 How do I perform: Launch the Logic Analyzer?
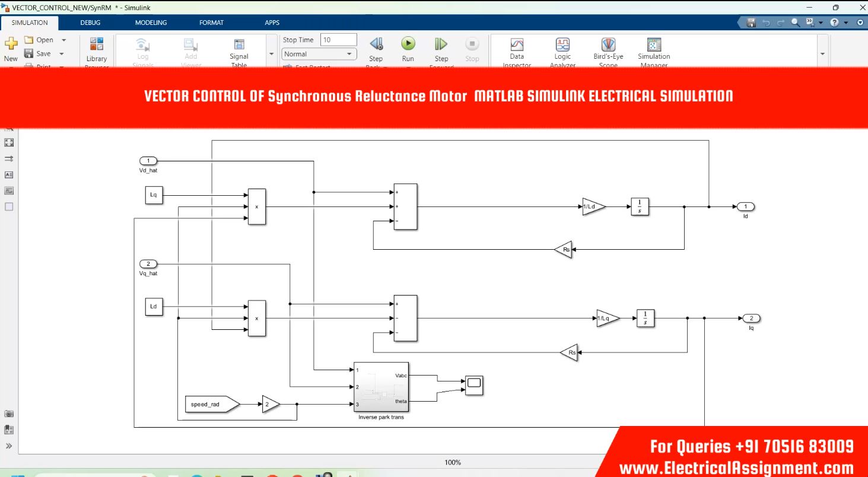pyautogui.click(x=562, y=44)
